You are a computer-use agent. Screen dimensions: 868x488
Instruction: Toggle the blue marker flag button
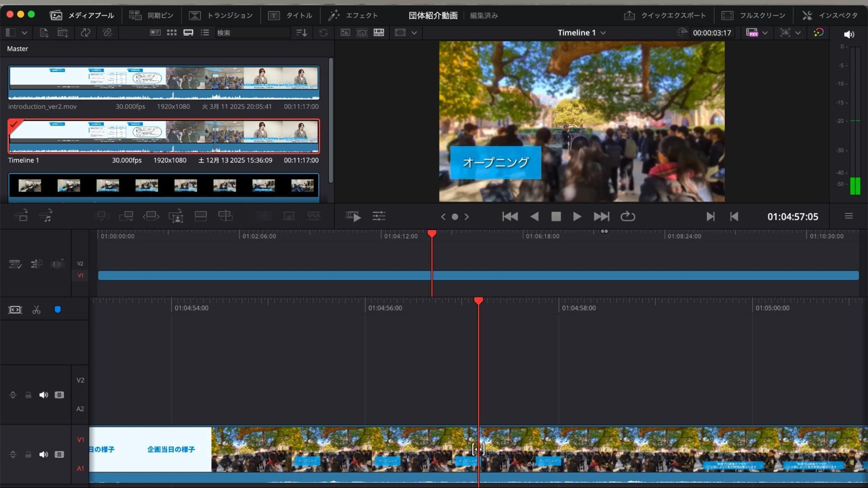57,310
